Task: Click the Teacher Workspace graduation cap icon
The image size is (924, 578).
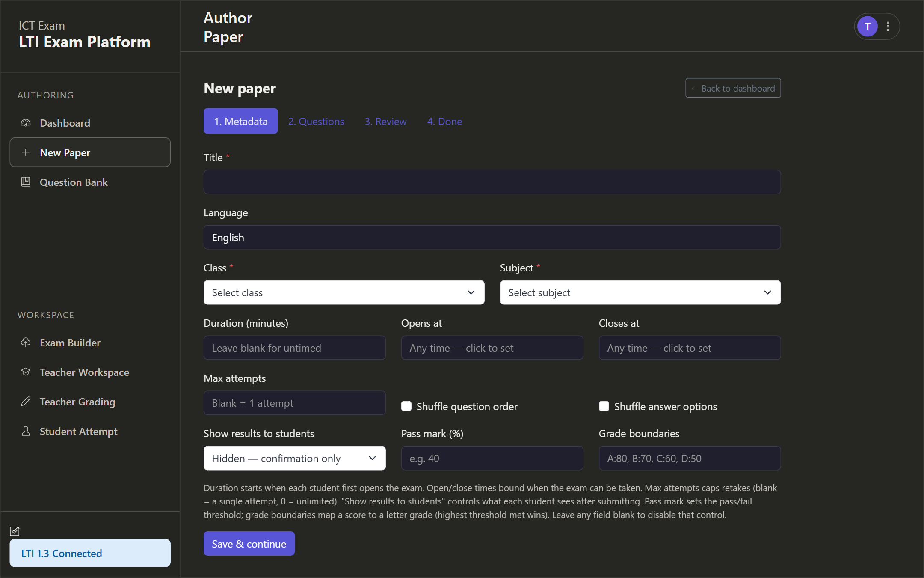Action: tap(26, 372)
